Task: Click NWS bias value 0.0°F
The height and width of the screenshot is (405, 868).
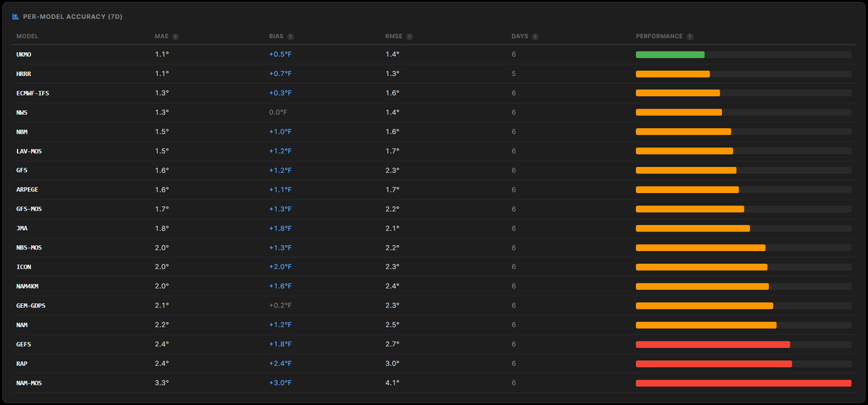Action: tap(279, 112)
